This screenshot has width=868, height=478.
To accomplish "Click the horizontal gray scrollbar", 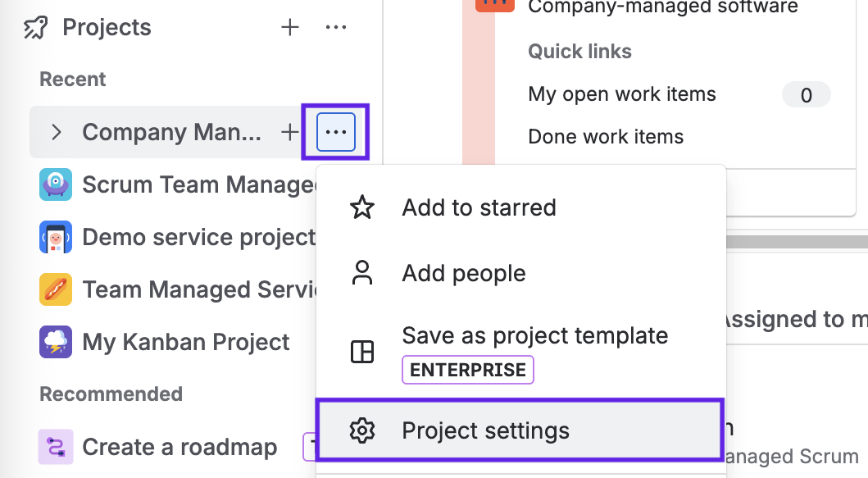I will coord(797,242).
